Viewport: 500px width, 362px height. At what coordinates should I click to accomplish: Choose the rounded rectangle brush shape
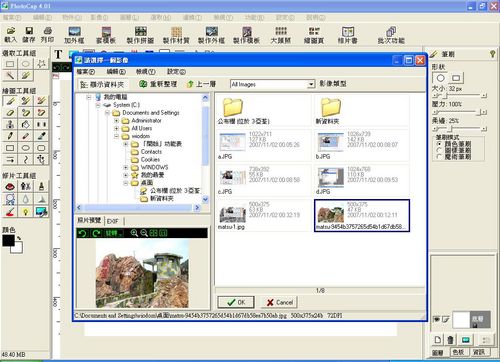tap(456, 78)
